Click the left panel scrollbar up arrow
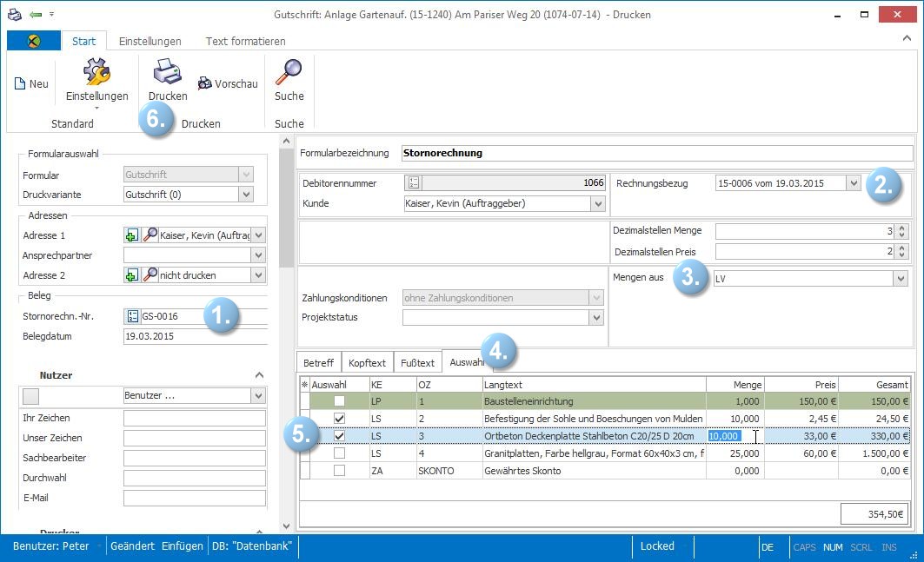This screenshot has width=924, height=562. click(286, 141)
